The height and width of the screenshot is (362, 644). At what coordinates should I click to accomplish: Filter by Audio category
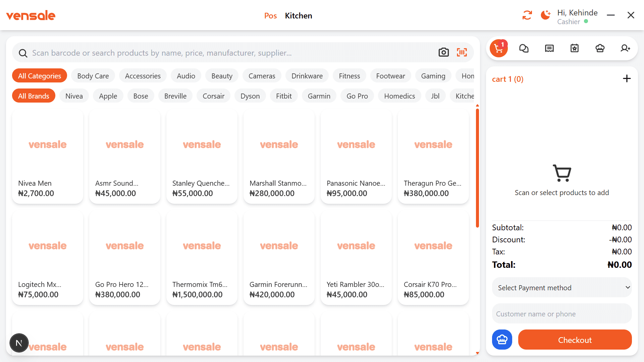coord(186,76)
